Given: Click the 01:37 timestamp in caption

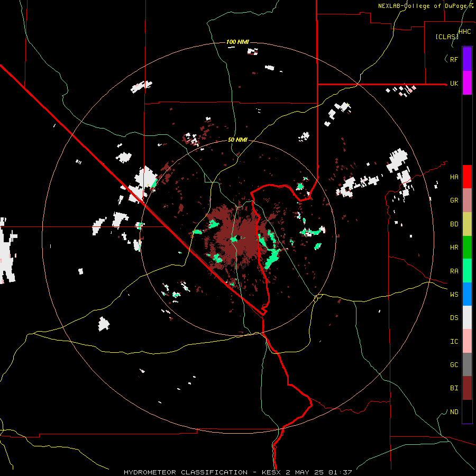Looking at the screenshot, I should coord(340,472).
